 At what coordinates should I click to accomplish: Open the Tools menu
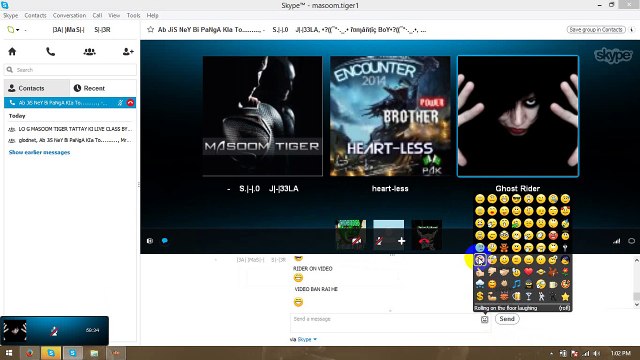click(x=133, y=15)
